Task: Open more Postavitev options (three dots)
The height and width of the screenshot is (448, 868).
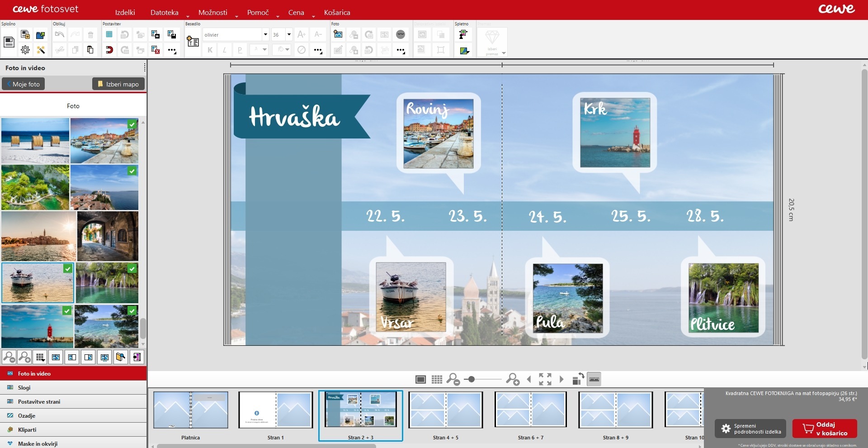Action: [x=172, y=50]
